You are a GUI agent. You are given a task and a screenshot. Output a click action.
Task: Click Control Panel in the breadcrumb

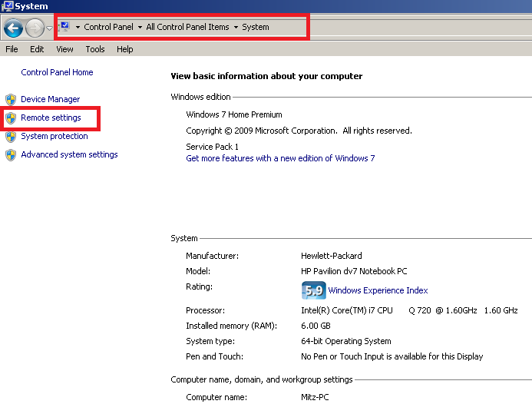point(108,27)
